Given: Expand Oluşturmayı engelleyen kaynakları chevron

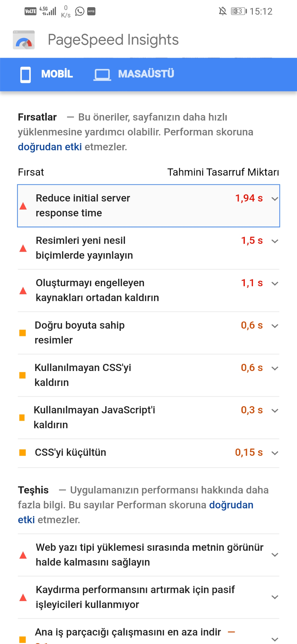Looking at the screenshot, I should (x=275, y=283).
